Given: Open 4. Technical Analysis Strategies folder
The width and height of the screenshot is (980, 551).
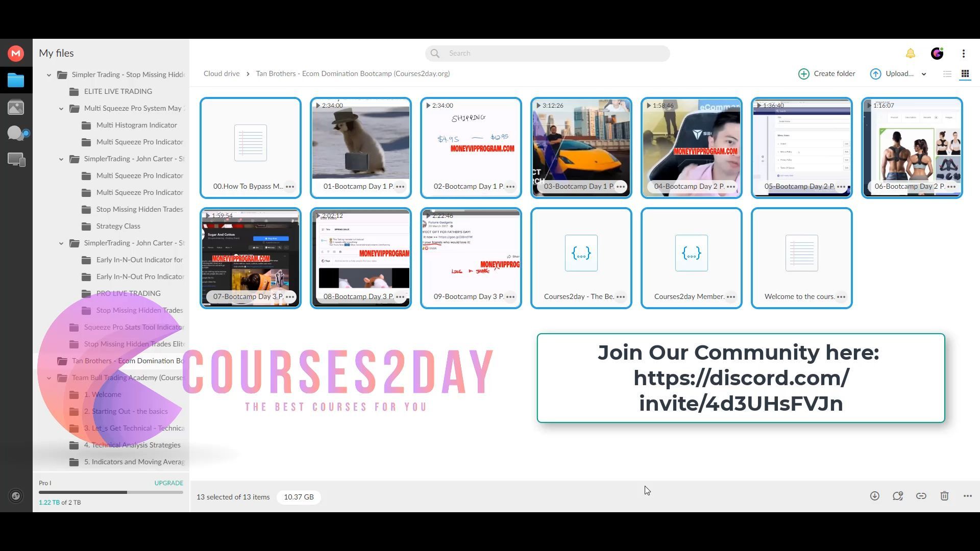Looking at the screenshot, I should tap(132, 445).
